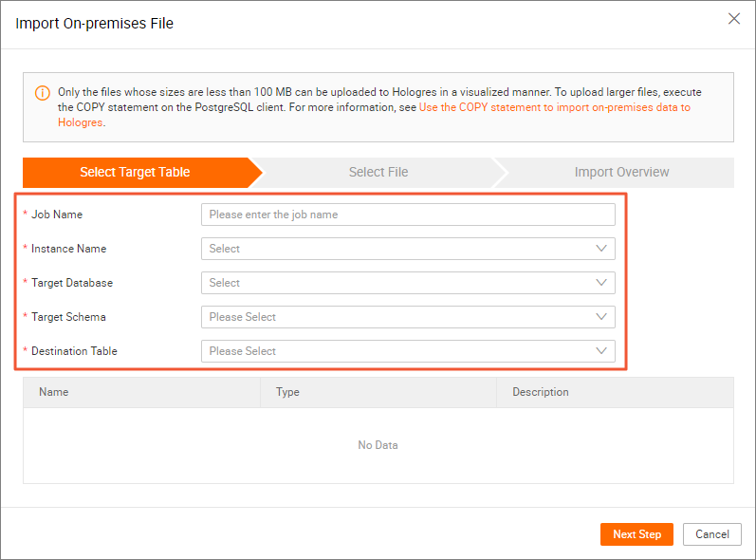This screenshot has height=560, width=756.
Task: Open the Target Schema dropdown
Action: tap(398, 317)
